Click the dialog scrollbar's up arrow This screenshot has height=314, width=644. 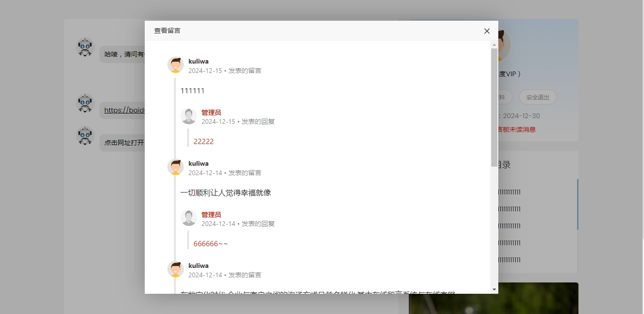coord(494,45)
